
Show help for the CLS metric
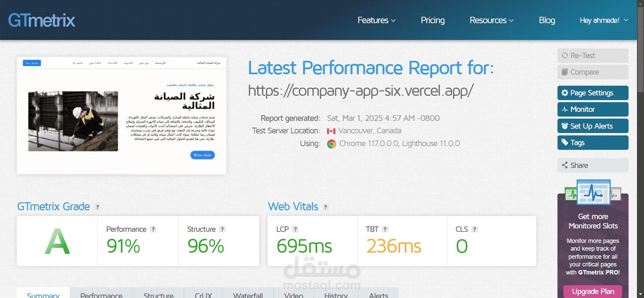coord(474,229)
